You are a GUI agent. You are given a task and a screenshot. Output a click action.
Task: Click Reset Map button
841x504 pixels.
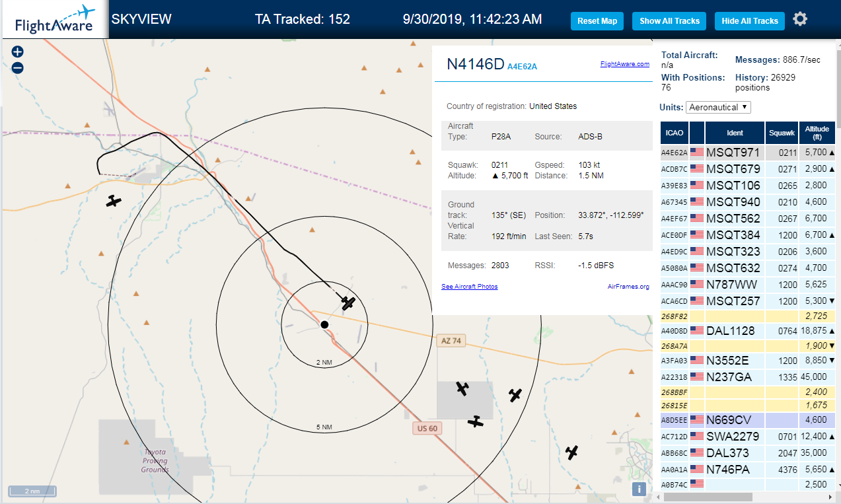pyautogui.click(x=597, y=21)
